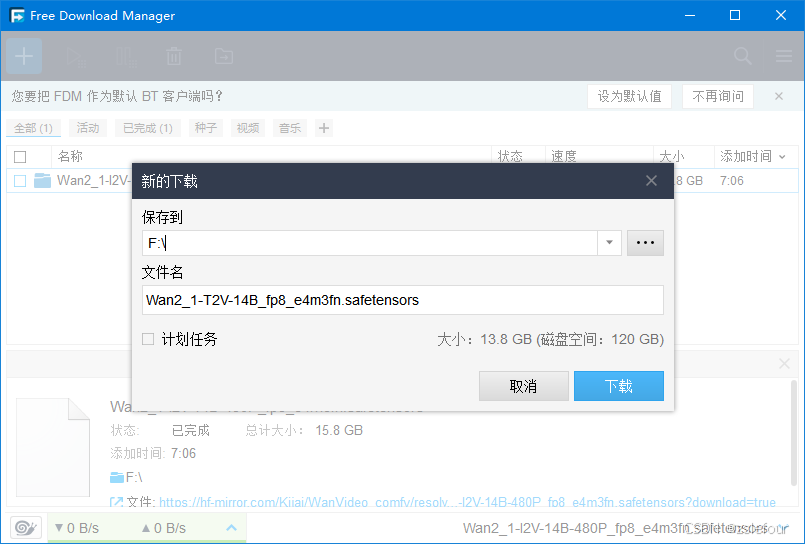Image resolution: width=805 pixels, height=544 pixels.
Task: Click the details panel vertical scrollbar
Action: click(794, 433)
